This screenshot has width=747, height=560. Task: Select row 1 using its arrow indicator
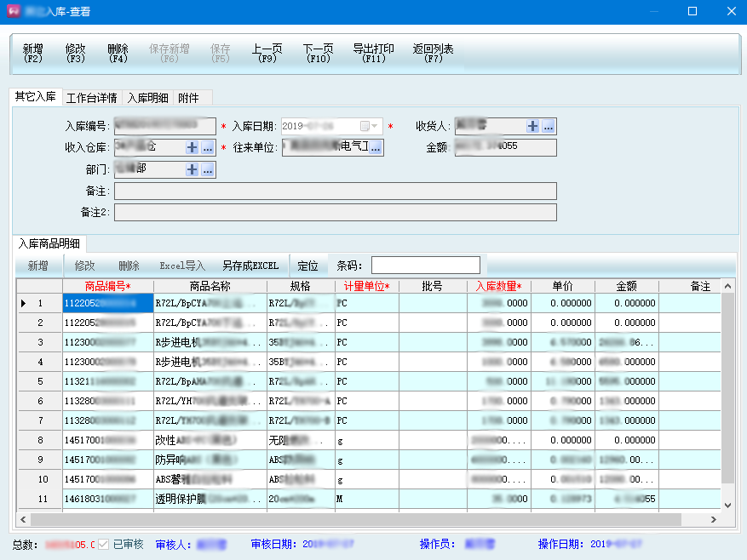click(x=23, y=303)
